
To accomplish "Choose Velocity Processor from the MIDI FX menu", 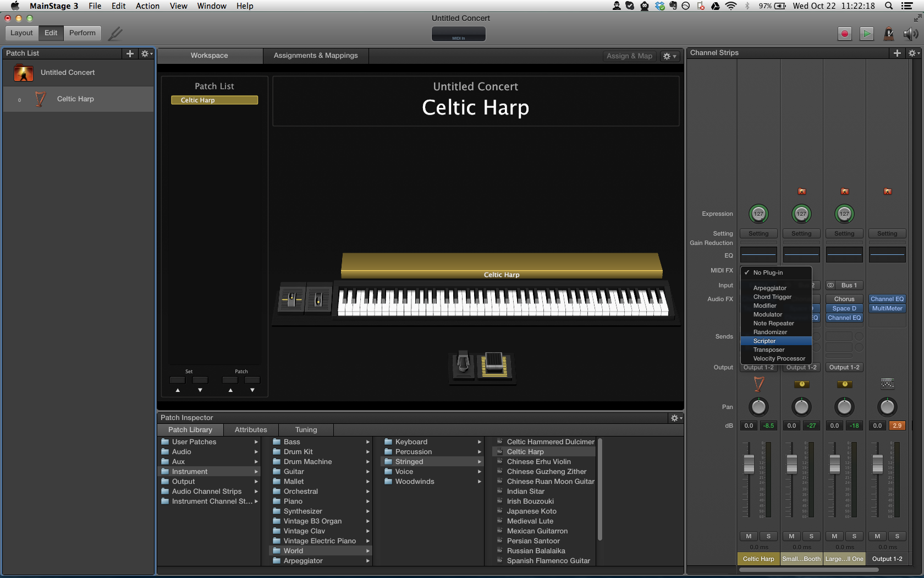I will click(x=776, y=359).
